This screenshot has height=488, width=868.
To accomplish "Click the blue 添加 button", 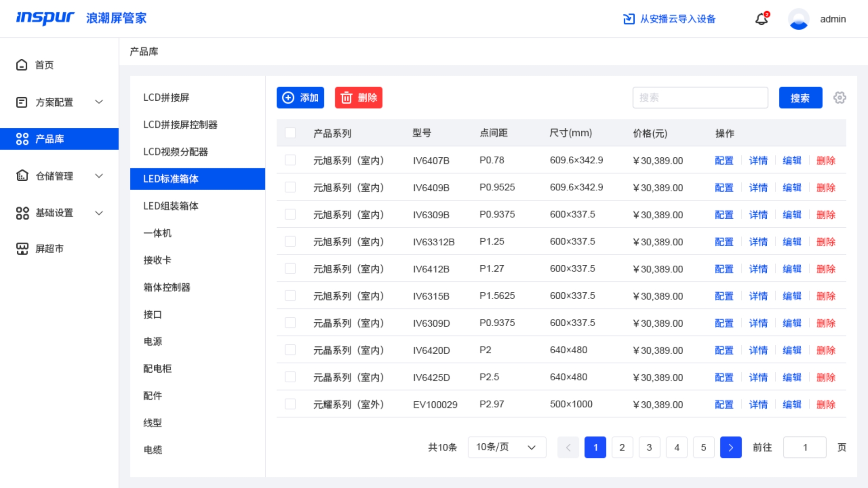I will tap(300, 98).
